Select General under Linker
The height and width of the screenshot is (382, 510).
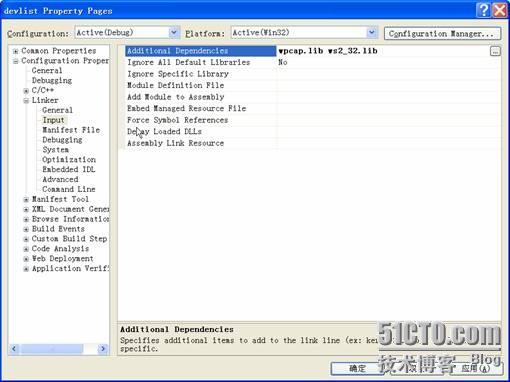pos(57,110)
